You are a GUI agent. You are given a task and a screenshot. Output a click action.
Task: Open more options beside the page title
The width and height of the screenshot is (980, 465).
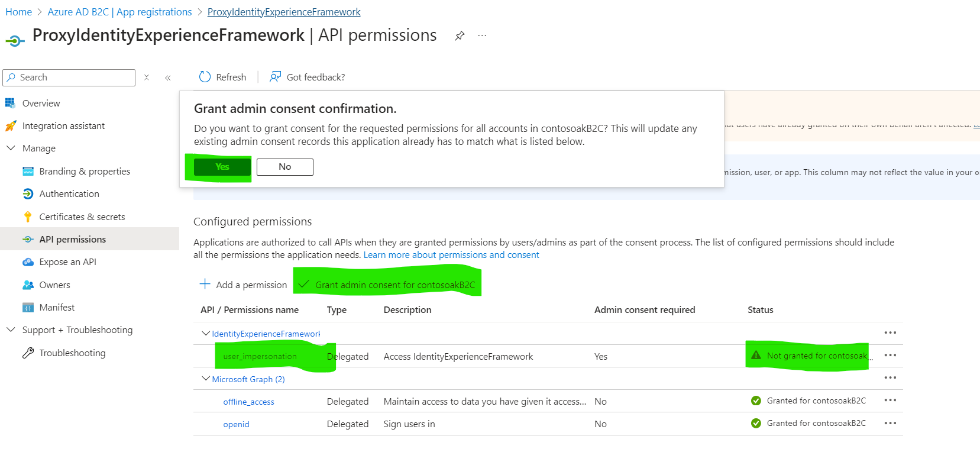[481, 35]
